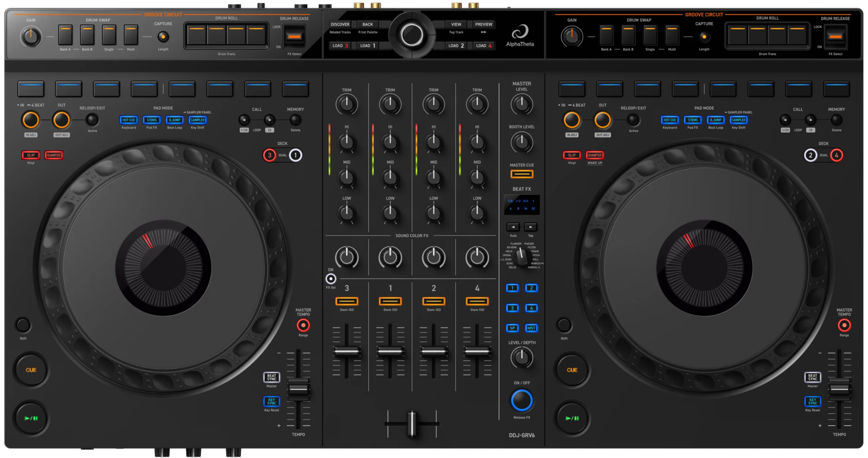Toggle Sound Color FX ON button
Image resolution: width=868 pixels, height=458 pixels.
click(x=331, y=279)
